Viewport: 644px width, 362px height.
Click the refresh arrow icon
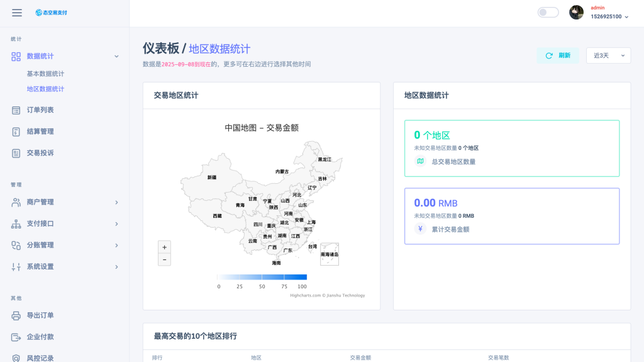click(549, 55)
